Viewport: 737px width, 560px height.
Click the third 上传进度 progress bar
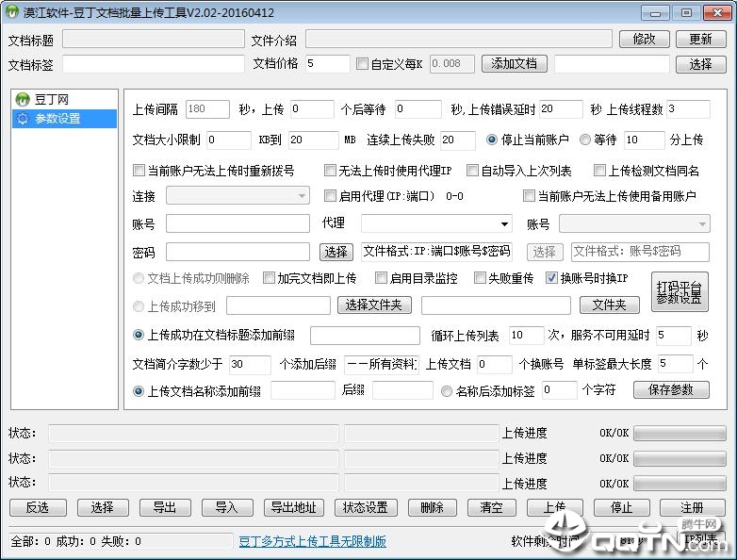(680, 483)
